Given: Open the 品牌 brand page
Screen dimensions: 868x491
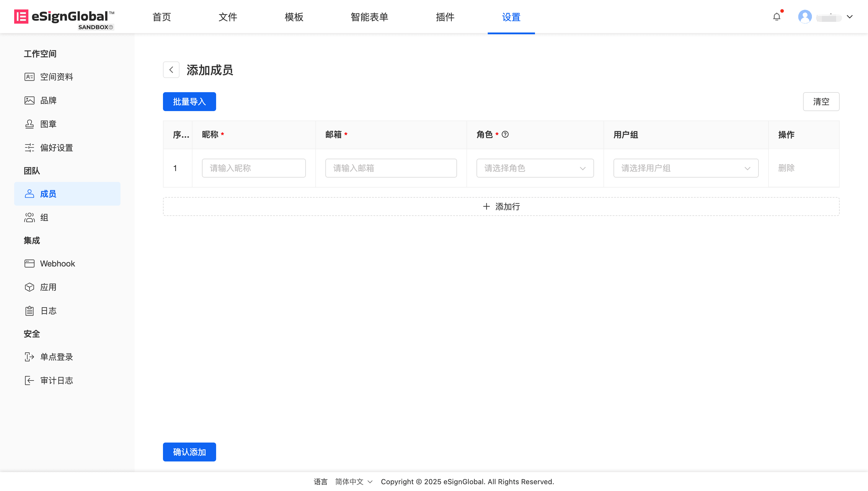Looking at the screenshot, I should point(48,100).
